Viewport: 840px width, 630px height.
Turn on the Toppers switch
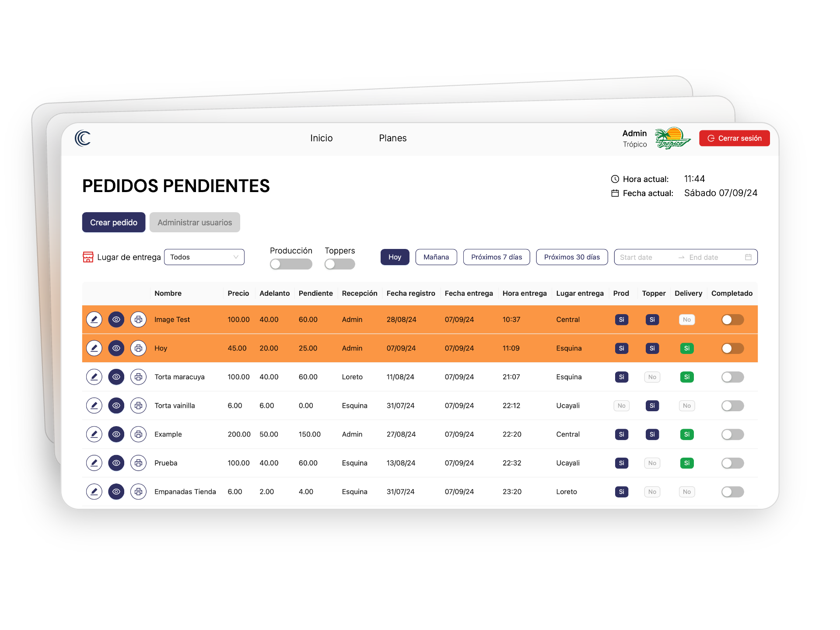coord(339,264)
